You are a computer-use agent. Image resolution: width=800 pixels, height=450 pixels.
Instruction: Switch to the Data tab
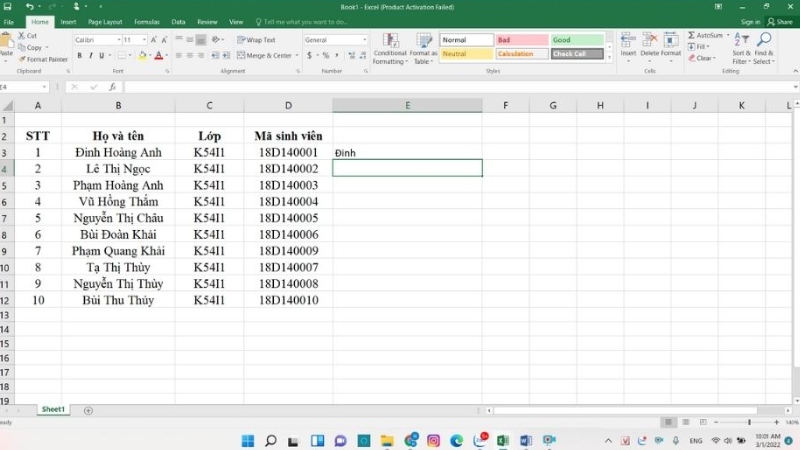pos(178,22)
